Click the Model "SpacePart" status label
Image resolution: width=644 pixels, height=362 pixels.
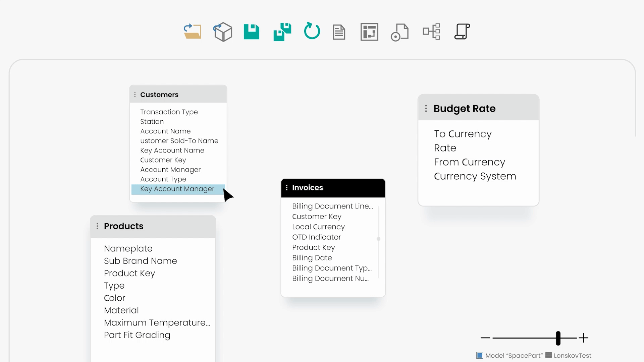click(514, 356)
